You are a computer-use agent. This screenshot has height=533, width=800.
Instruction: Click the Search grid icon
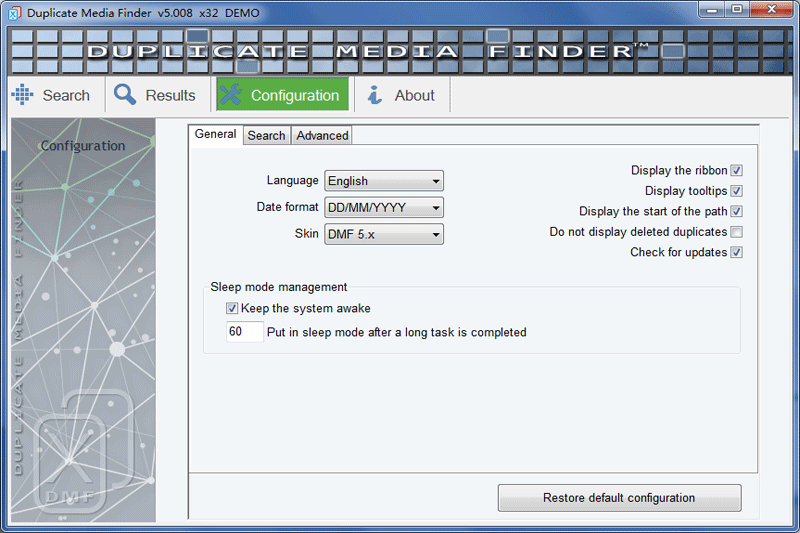point(22,94)
